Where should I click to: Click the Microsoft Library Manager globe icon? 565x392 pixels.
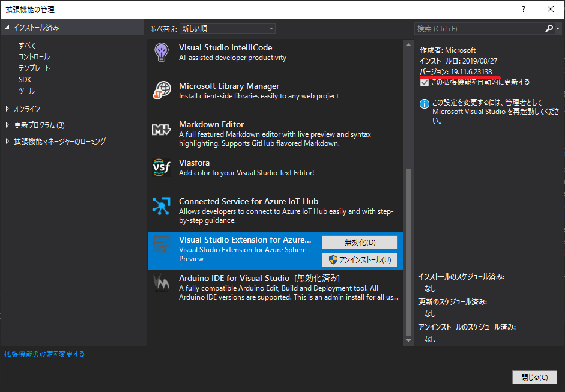point(162,90)
